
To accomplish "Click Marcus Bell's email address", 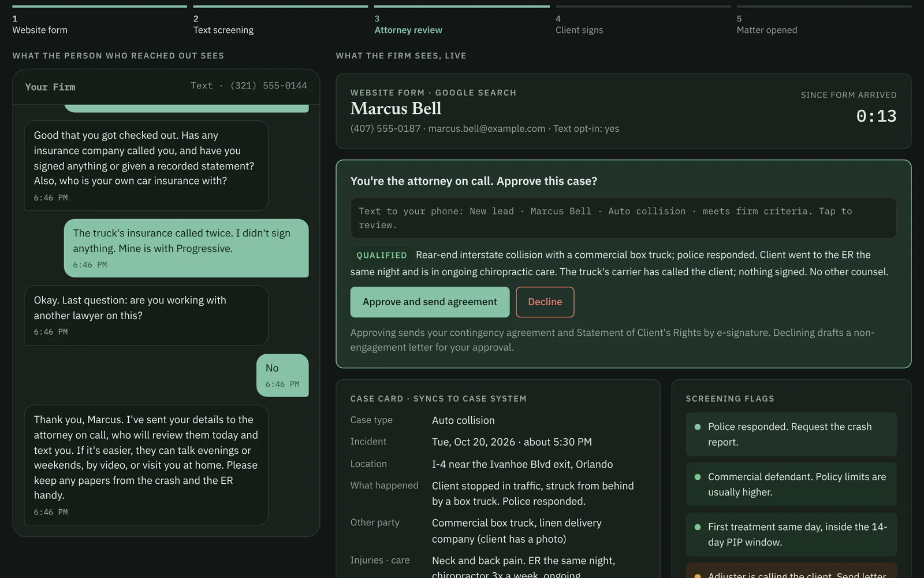I will 486,128.
